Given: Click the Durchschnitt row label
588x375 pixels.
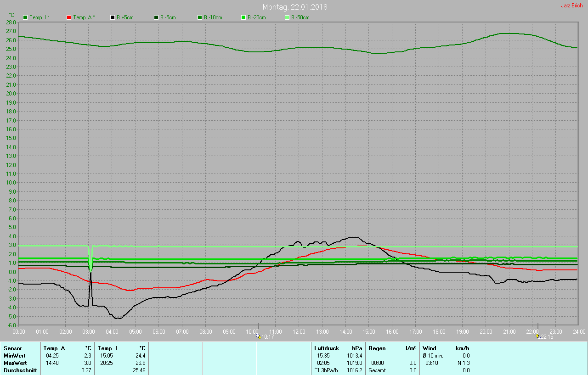Looking at the screenshot, I should (x=20, y=370).
